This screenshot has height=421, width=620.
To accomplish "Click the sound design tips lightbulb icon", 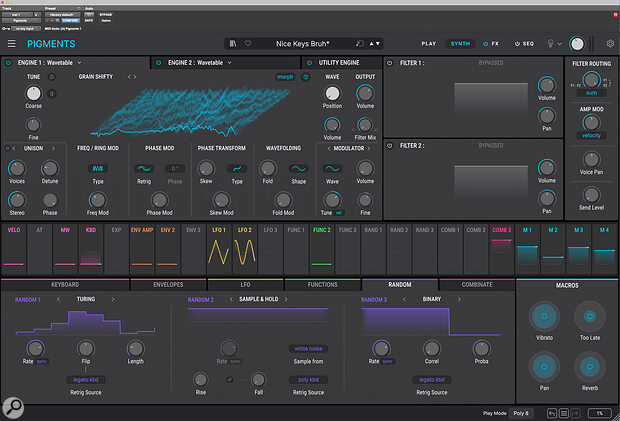I will click(x=550, y=43).
